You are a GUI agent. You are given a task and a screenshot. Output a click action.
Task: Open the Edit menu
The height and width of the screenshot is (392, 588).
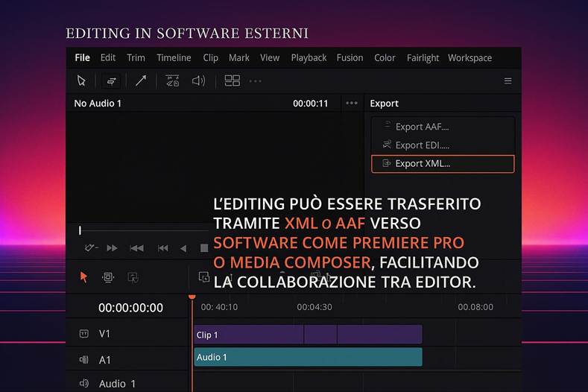pos(107,58)
